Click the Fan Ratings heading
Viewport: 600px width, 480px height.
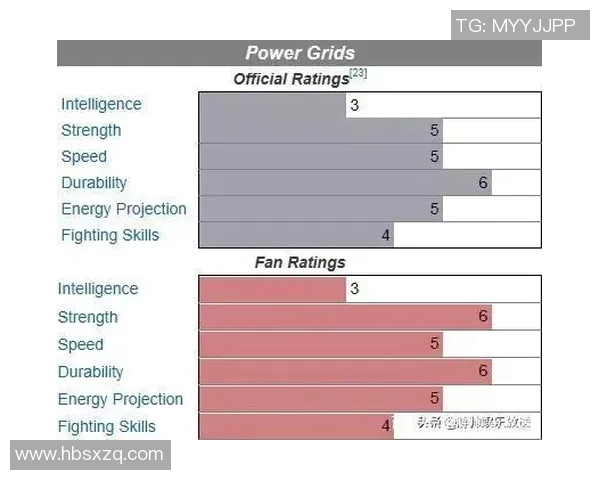coord(299,263)
